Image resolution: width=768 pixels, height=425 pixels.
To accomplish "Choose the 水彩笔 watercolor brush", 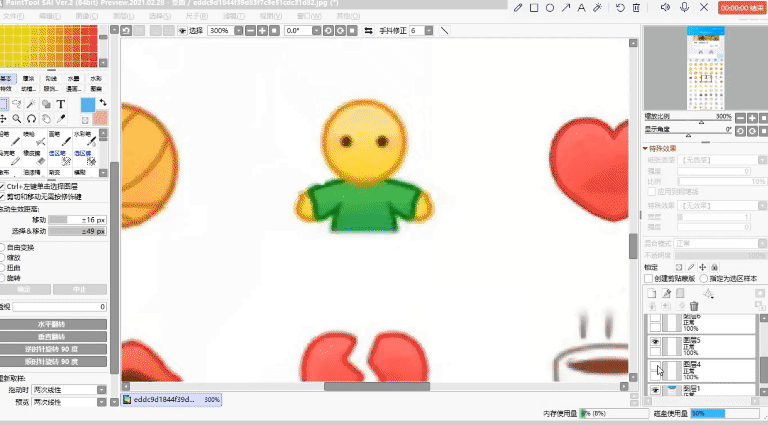I will pos(85,139).
